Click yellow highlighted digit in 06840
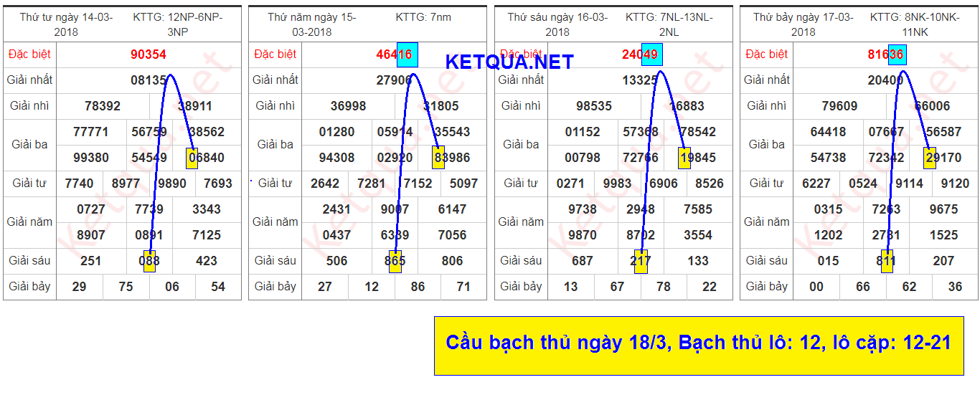The height and width of the screenshot is (395, 980). coord(192,158)
